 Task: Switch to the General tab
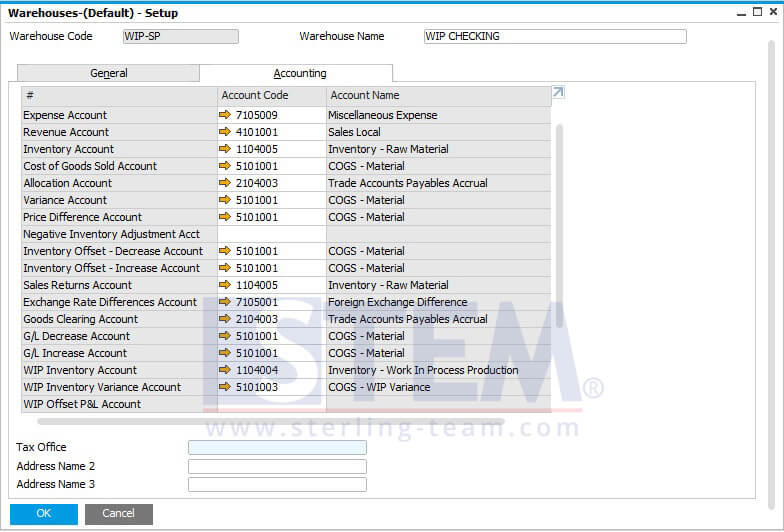[x=108, y=73]
